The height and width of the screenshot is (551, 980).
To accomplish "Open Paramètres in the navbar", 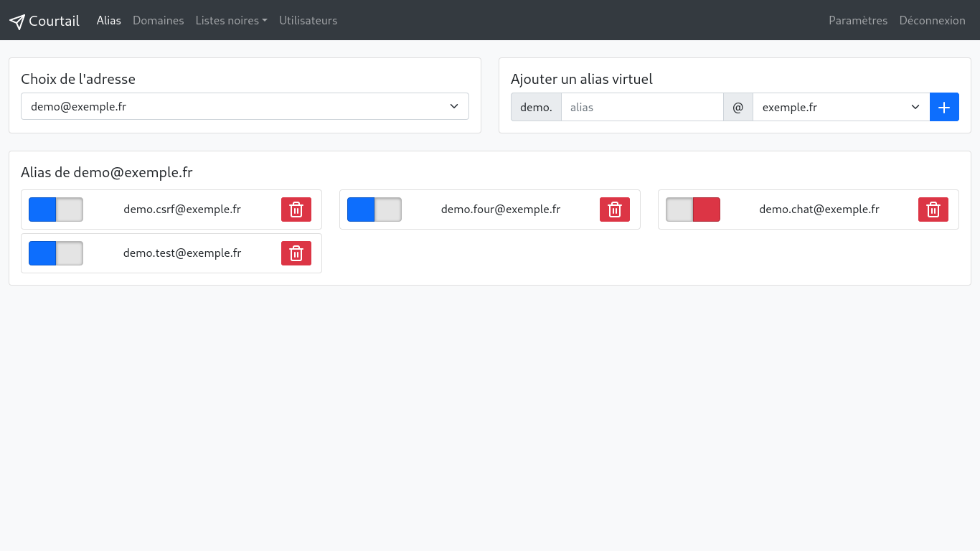I will pyautogui.click(x=858, y=20).
